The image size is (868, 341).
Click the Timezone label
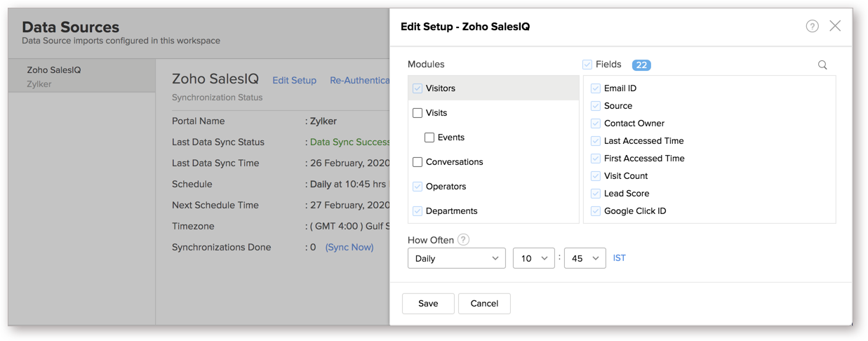(x=194, y=227)
